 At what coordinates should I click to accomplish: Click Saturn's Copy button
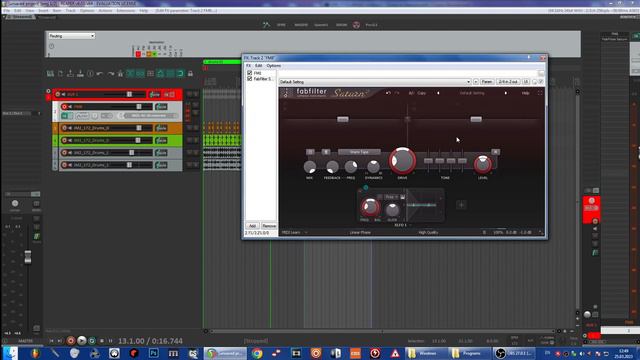(422, 93)
